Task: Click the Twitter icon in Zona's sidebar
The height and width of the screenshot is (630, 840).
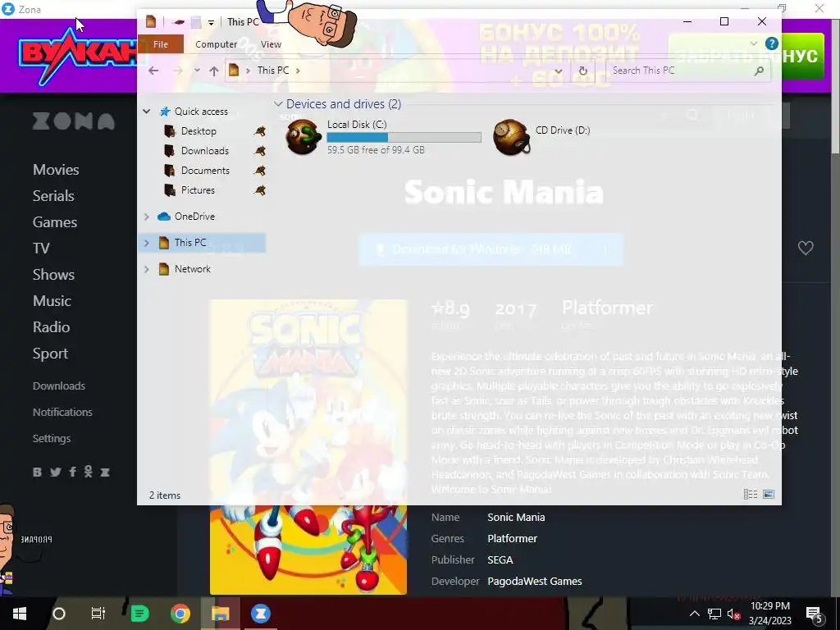Action: (55, 472)
